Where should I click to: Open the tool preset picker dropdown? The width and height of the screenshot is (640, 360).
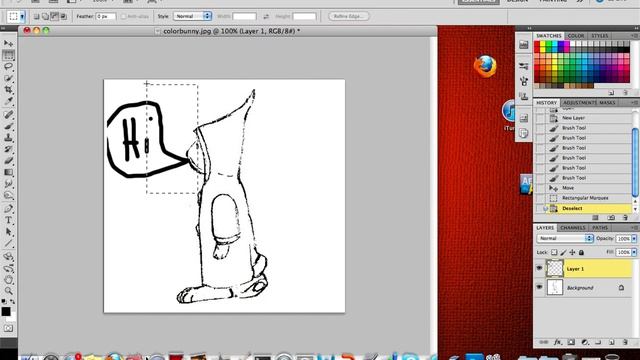(22, 16)
